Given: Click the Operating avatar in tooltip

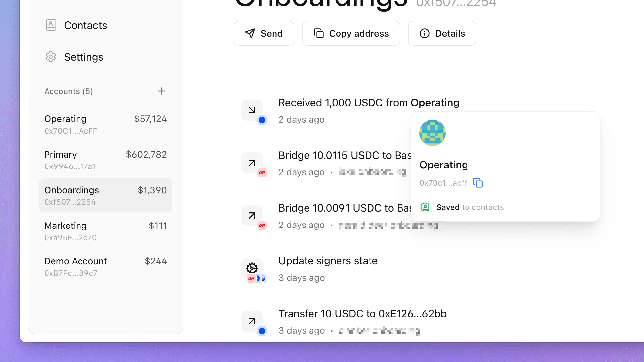Looking at the screenshot, I should pos(432,133).
